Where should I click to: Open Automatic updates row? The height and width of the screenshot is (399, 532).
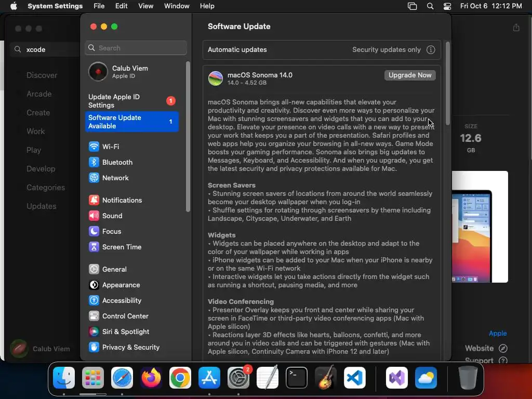(x=322, y=50)
